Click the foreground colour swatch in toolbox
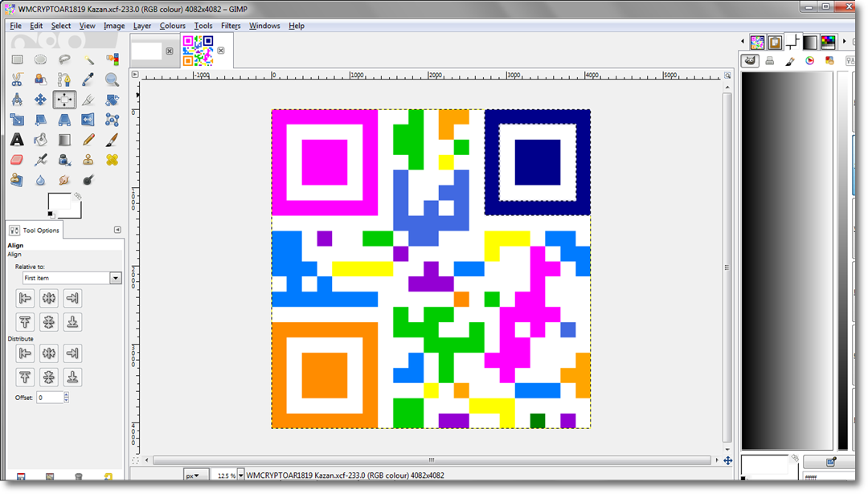 pos(59,202)
